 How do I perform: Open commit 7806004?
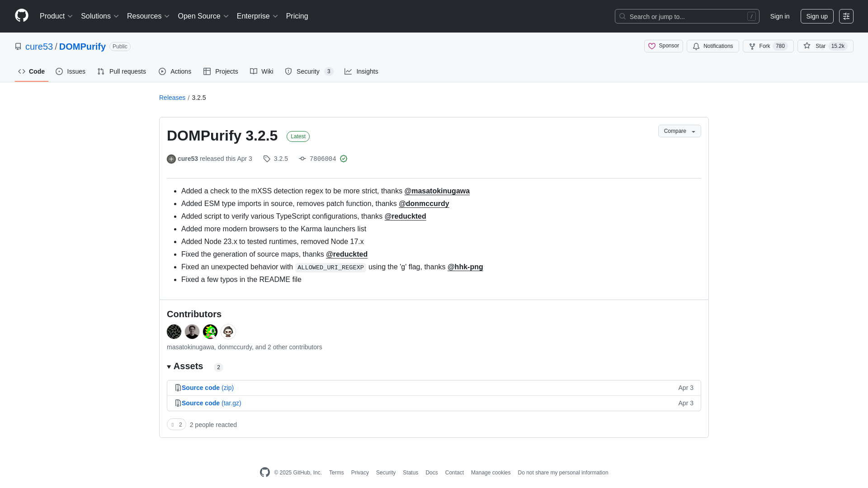pos(323,159)
